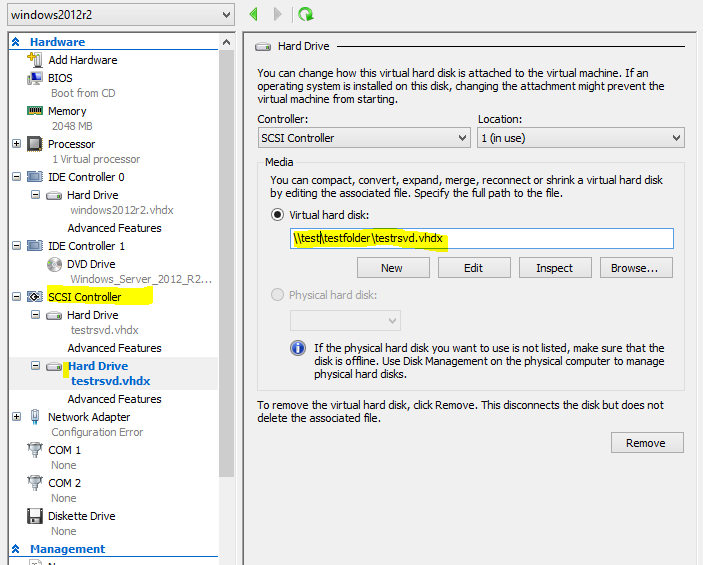703x565 pixels.
Task: Click the Add Hardware icon
Action: click(x=35, y=60)
